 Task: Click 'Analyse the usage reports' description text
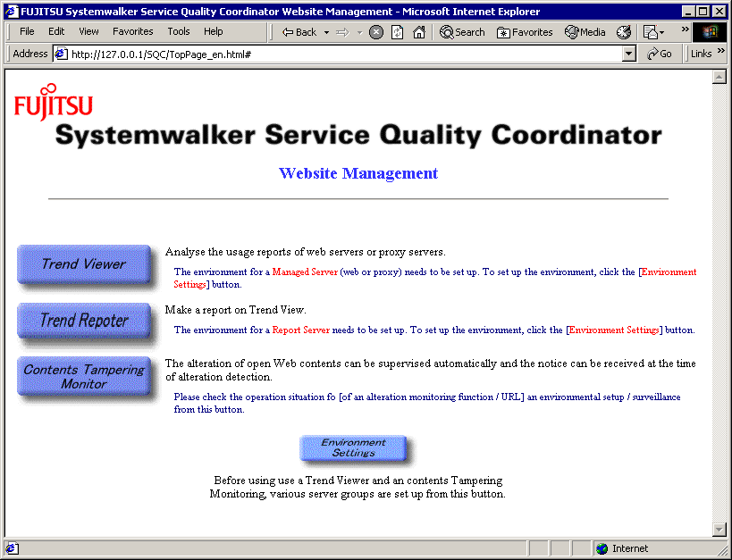[x=306, y=252]
